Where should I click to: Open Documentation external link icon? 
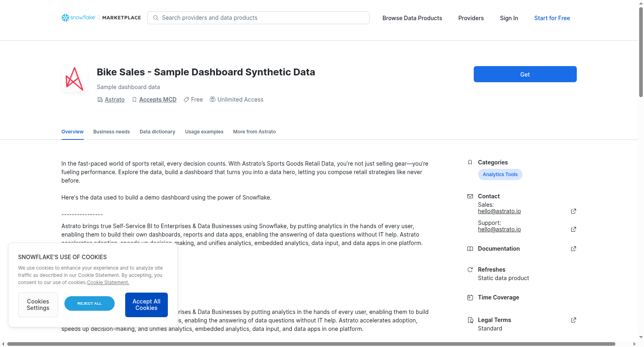coord(574,249)
